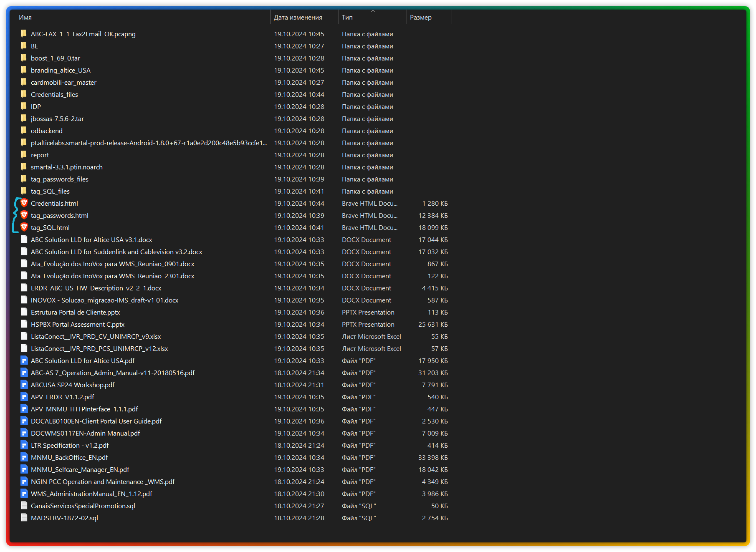Click document icon of ERDR_ABC_US_HW_Description_v2_2_1.docx
Image resolution: width=756 pixels, height=552 pixels.
[x=24, y=288]
